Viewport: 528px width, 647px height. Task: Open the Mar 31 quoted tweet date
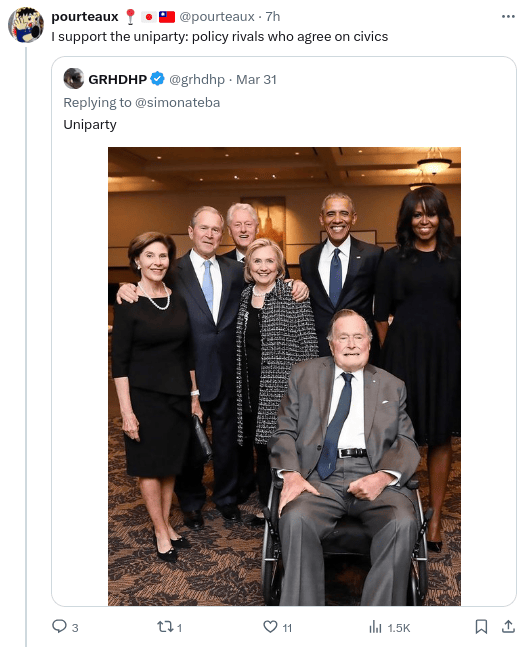click(256, 79)
